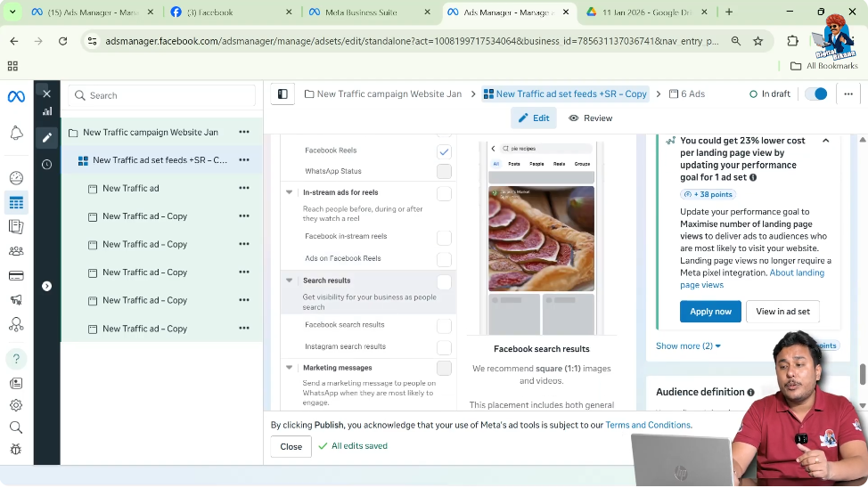Switch to the Meta Business Suite browser tab
The image size is (868, 488).
point(370,12)
